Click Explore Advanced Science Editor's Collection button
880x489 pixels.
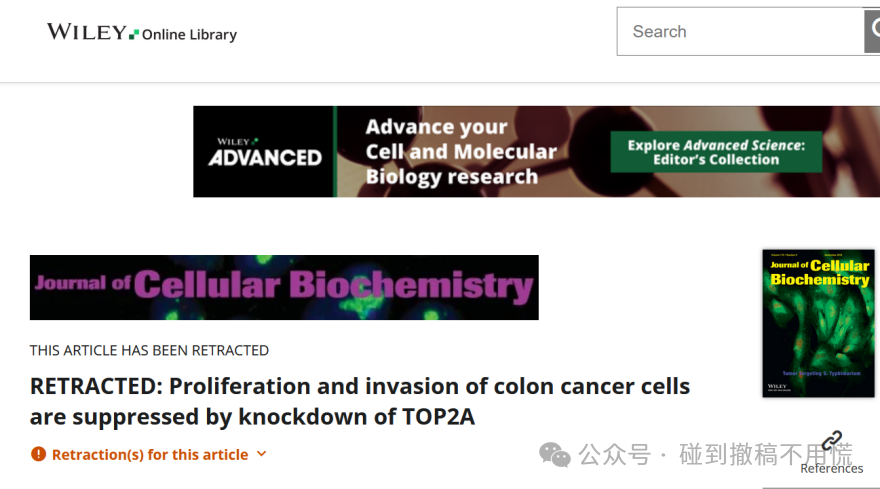[716, 152]
